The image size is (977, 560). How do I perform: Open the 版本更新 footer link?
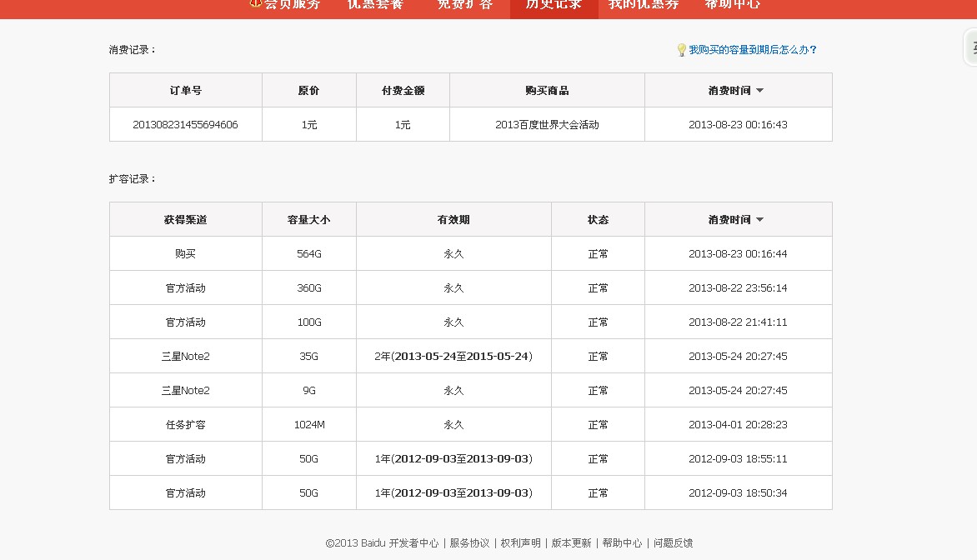tap(571, 543)
